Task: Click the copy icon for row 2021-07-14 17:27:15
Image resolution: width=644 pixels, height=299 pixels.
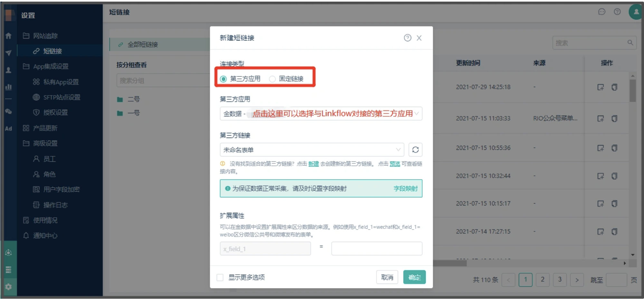Action: [x=614, y=231]
